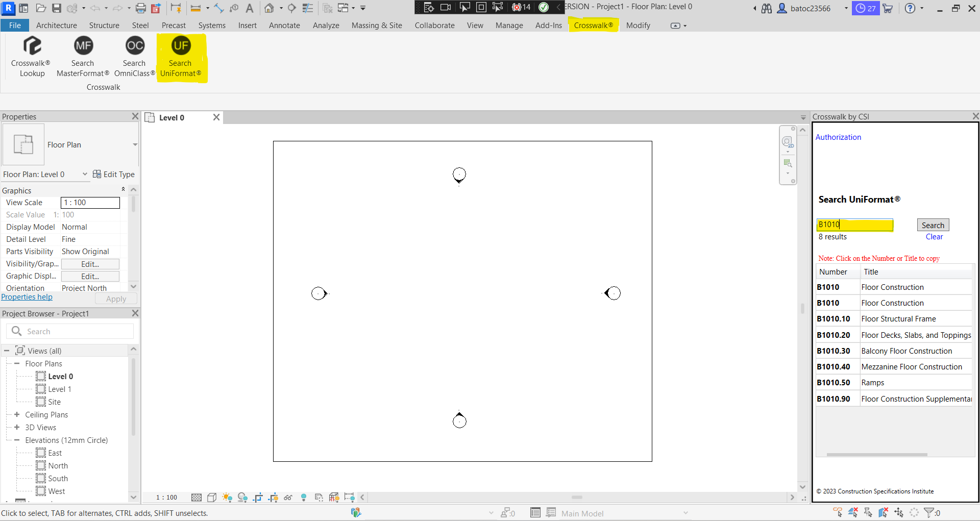Click the Project Browser search field
Screen dimensions: 980x521
point(70,331)
